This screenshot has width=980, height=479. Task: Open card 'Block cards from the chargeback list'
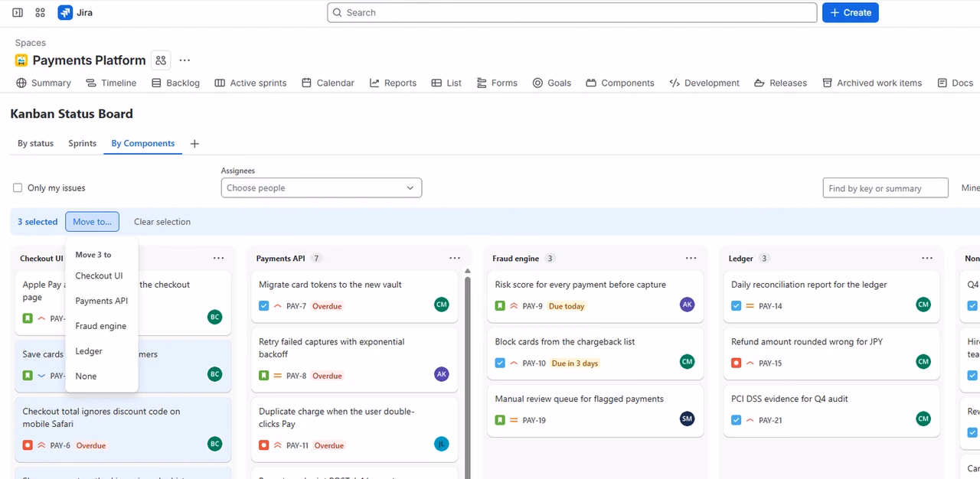click(595, 354)
